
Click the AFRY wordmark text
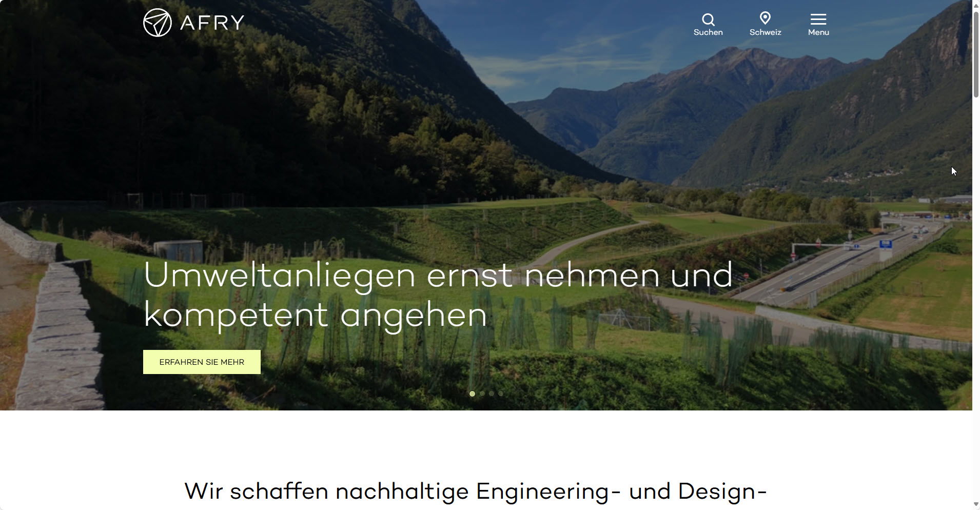[x=212, y=23]
